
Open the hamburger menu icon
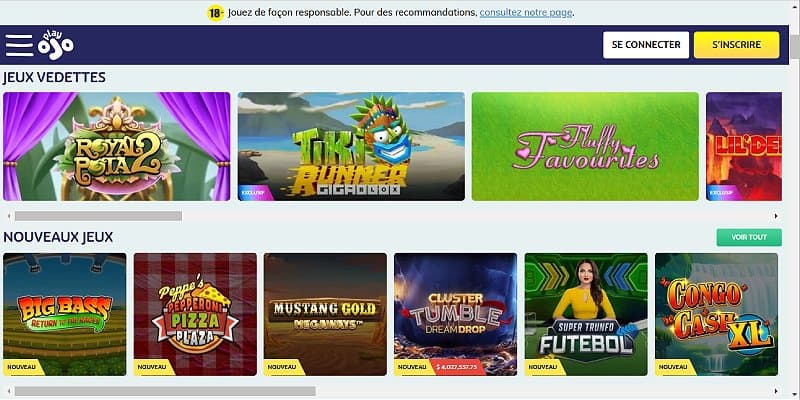(x=19, y=45)
